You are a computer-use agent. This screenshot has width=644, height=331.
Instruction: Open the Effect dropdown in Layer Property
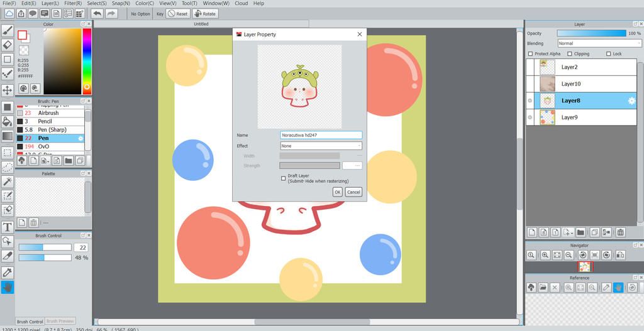[x=321, y=146]
